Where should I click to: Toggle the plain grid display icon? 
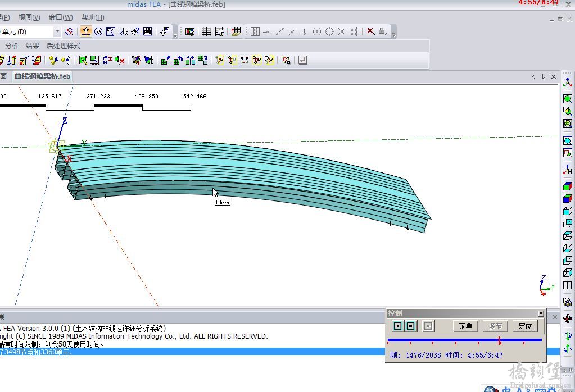207,31
